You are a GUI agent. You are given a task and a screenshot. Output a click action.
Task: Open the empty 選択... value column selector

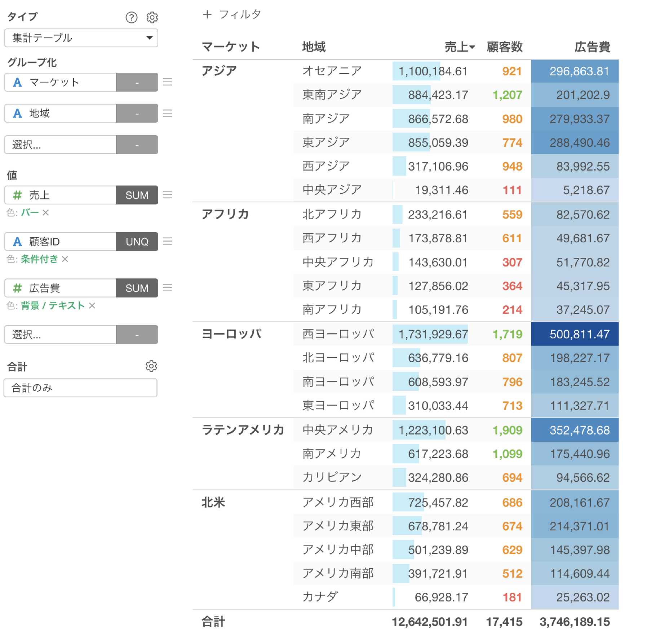click(61, 334)
